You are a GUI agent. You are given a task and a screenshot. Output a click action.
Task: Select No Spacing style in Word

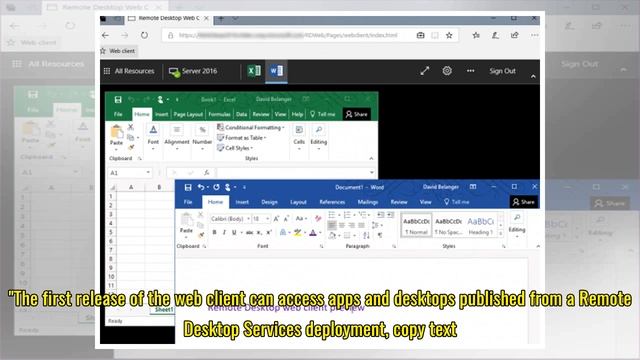[448, 225]
